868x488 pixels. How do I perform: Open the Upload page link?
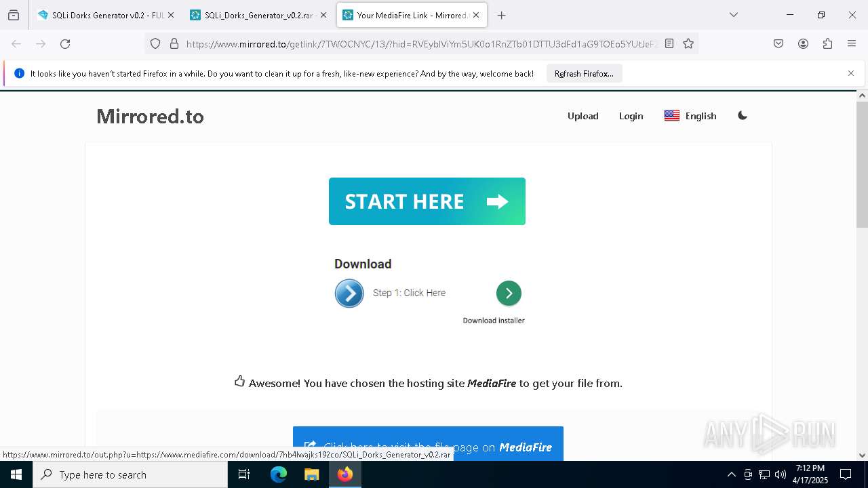coord(583,116)
